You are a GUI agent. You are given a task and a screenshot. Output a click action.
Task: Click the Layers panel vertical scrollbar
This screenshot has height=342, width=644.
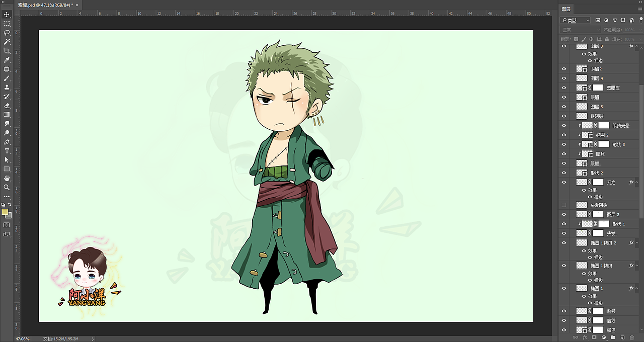tap(641, 151)
